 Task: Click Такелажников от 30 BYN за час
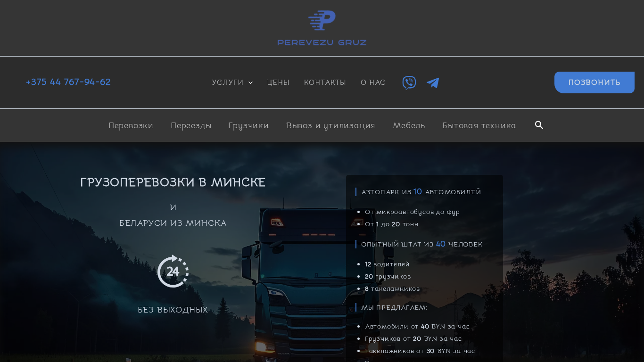(x=420, y=351)
